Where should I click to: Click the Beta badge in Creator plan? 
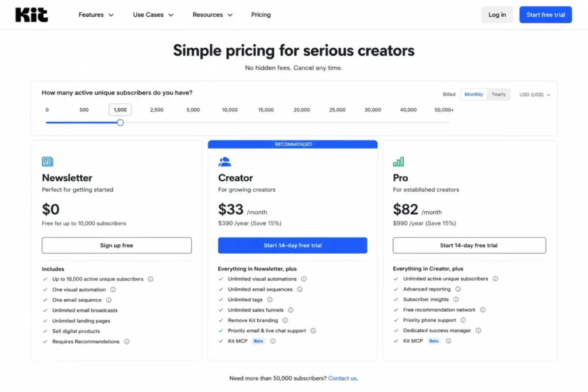tap(258, 341)
